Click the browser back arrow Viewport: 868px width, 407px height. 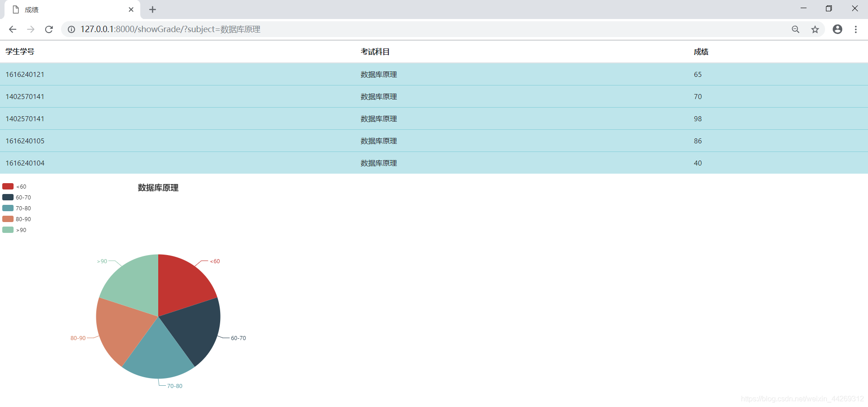(x=13, y=29)
